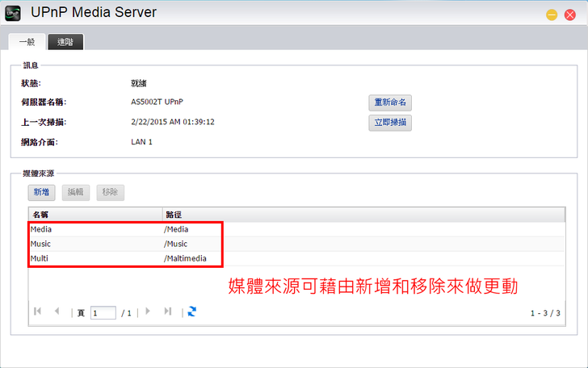Click the 新增 button to add source

pyautogui.click(x=42, y=193)
